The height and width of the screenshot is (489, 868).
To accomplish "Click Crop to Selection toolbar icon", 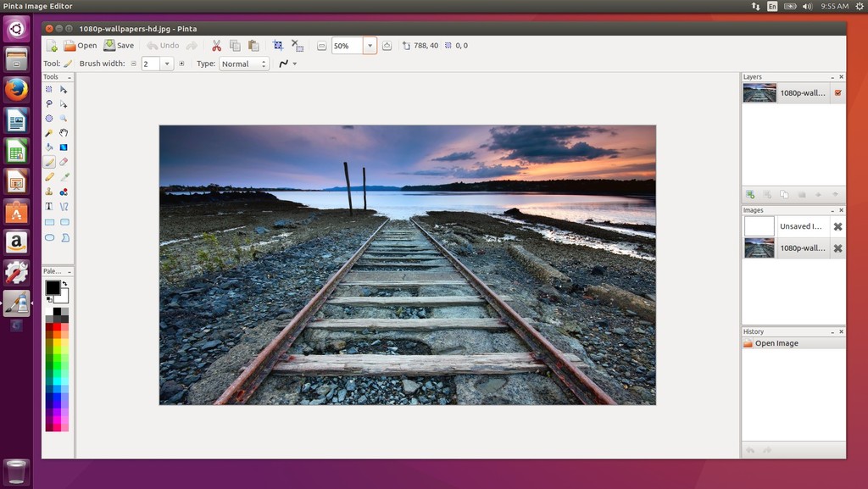I will (x=278, y=46).
